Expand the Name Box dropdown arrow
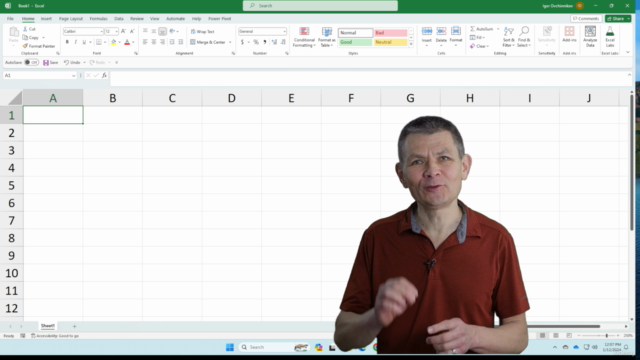Viewport: 640px width, 360px height. click(73, 76)
